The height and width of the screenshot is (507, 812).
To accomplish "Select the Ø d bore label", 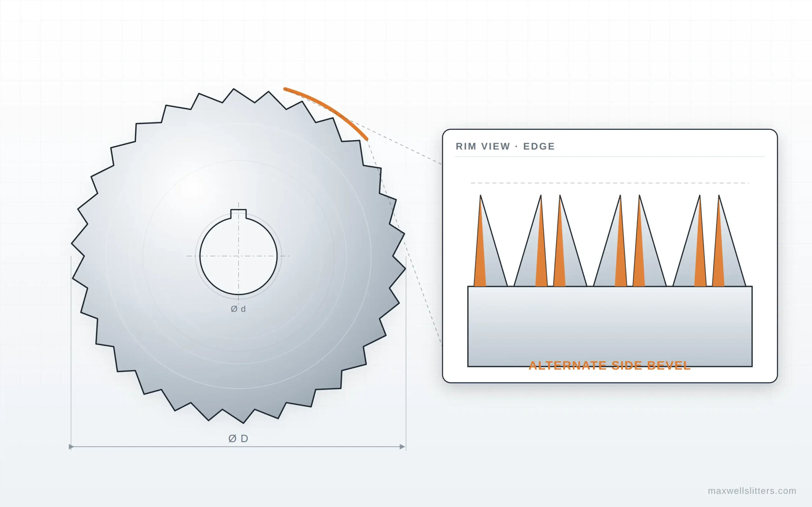I will (238, 309).
